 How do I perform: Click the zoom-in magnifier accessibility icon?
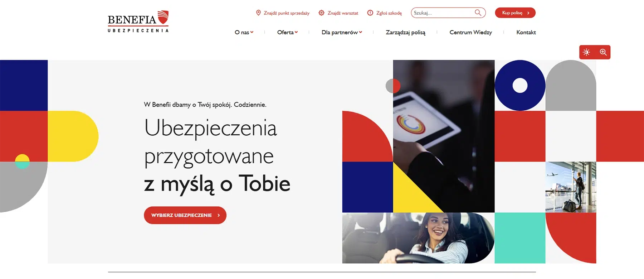pyautogui.click(x=603, y=52)
